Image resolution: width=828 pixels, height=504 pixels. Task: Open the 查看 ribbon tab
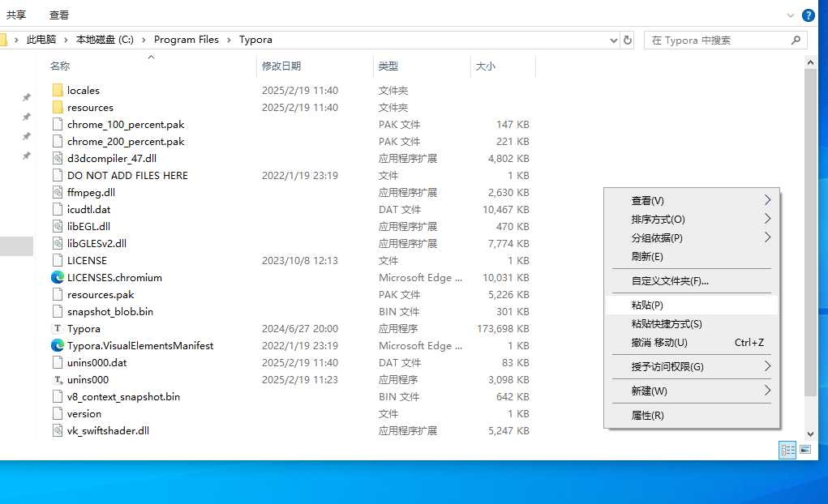(59, 15)
